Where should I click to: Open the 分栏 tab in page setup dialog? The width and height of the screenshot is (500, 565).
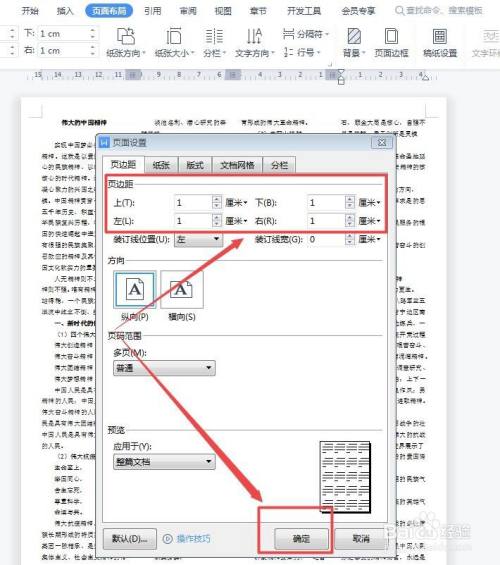pos(280,165)
